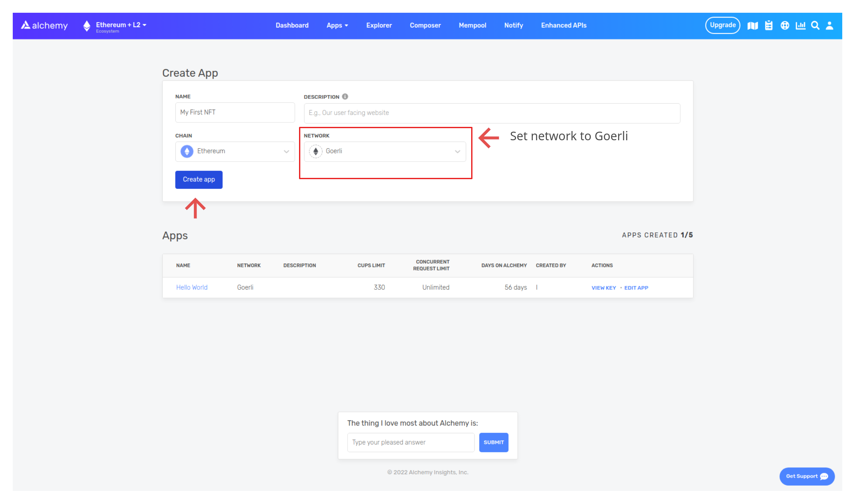Open the Chain dropdown showing Ethereum
This screenshot has height=504, width=855.
tap(235, 151)
